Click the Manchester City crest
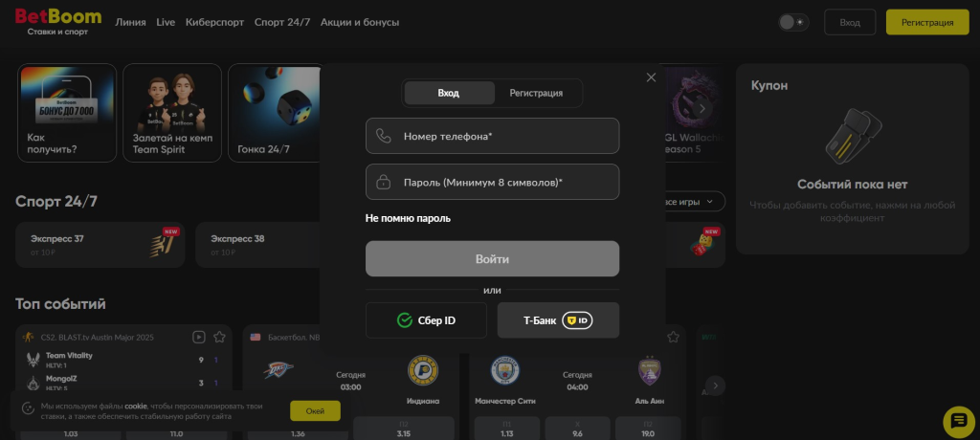Image resolution: width=980 pixels, height=440 pixels. [x=505, y=370]
